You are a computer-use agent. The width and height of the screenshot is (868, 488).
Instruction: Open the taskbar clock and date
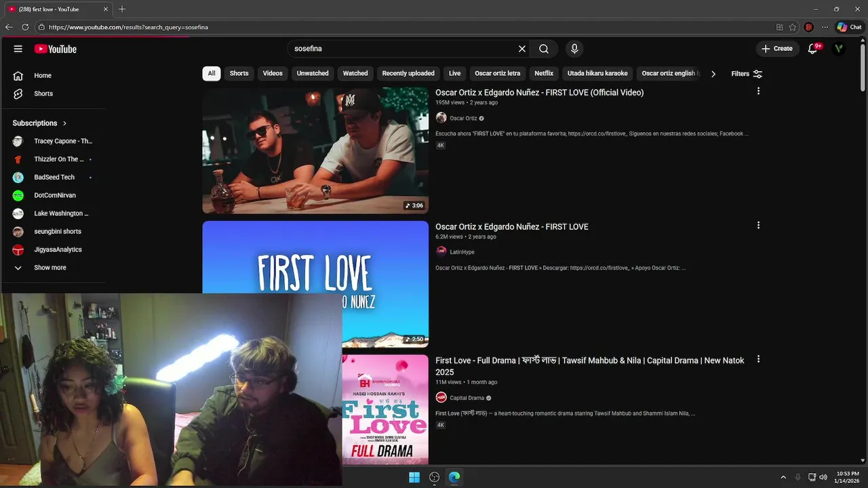click(x=848, y=477)
